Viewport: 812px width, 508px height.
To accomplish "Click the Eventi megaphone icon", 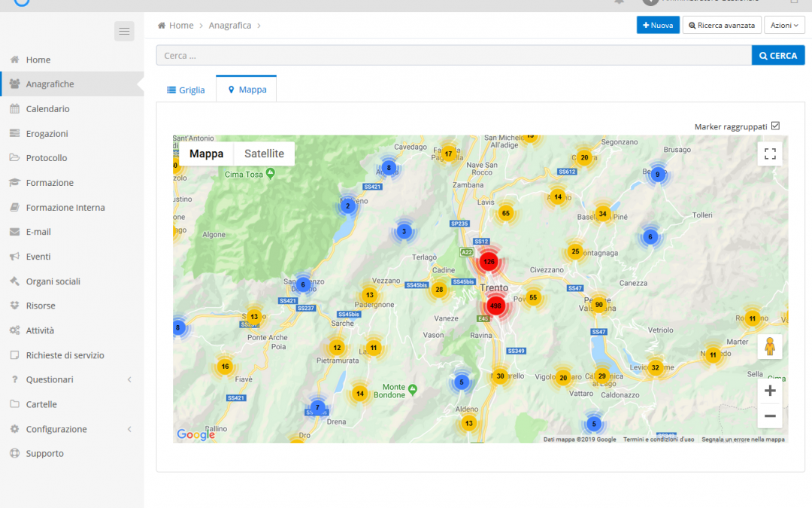I will pos(14,256).
